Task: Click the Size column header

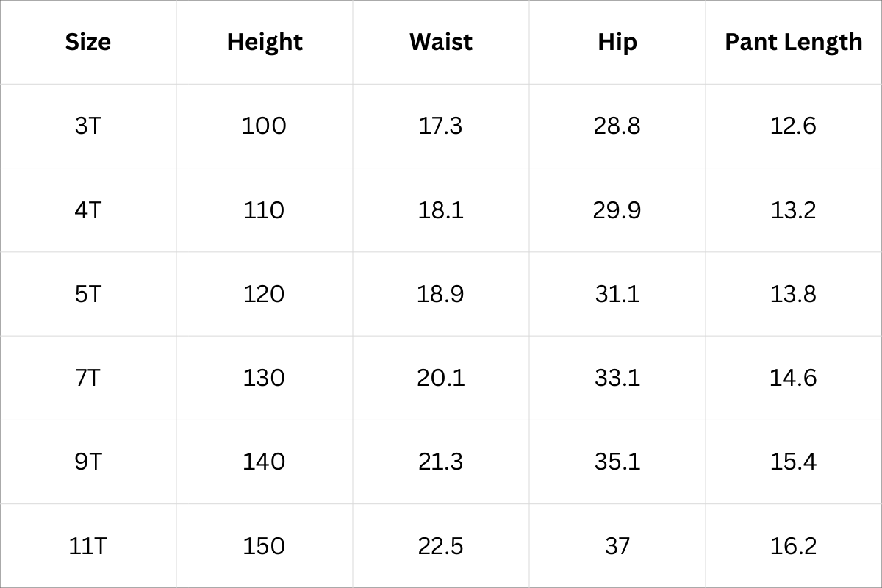Action: 88,42
